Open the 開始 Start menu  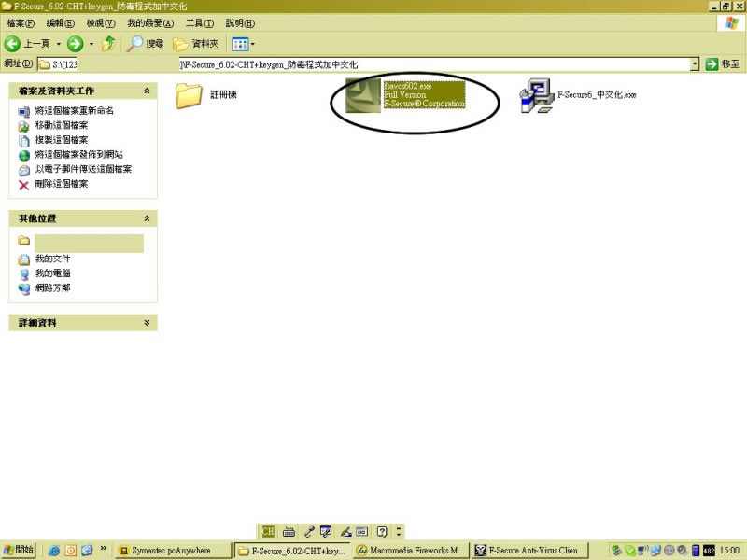[x=19, y=550]
